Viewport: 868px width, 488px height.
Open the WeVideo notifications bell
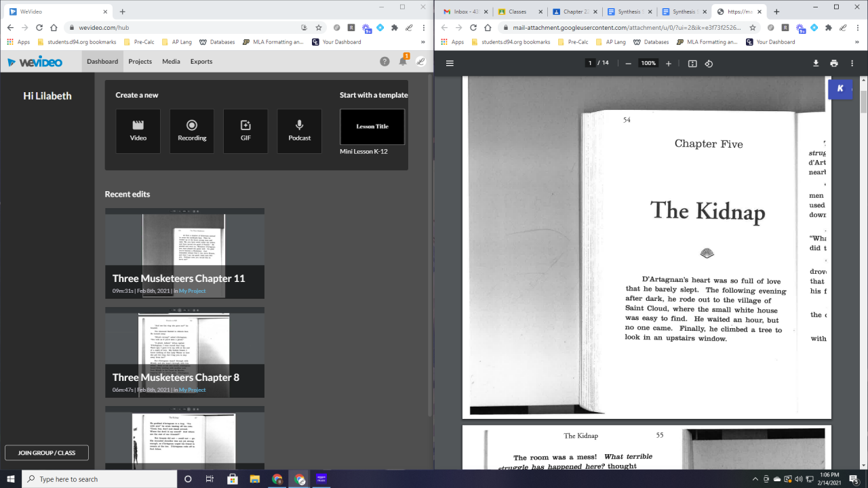click(x=403, y=61)
